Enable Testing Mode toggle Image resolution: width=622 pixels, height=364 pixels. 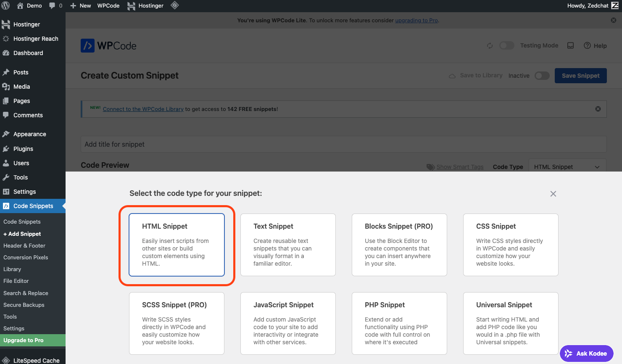tap(506, 45)
